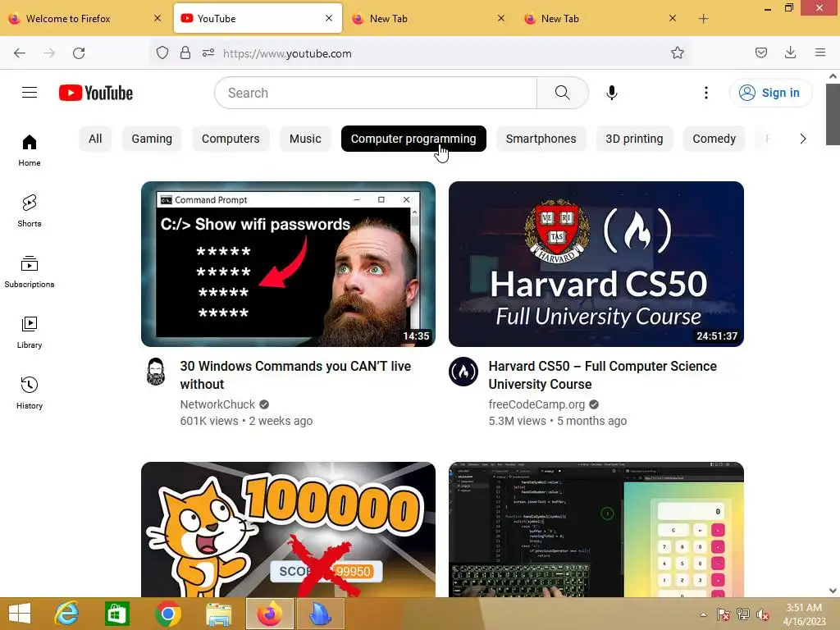Click the YouTube logo
The width and height of the screenshot is (840, 630).
(96, 93)
